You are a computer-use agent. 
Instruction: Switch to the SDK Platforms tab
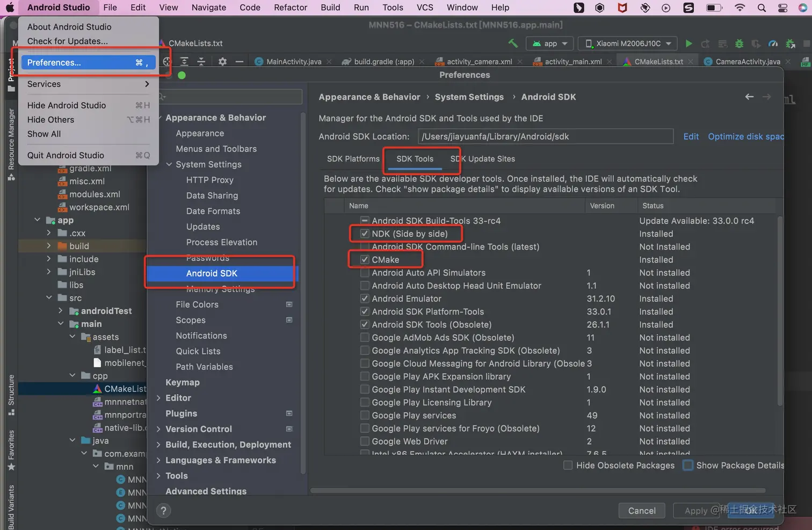tap(353, 159)
